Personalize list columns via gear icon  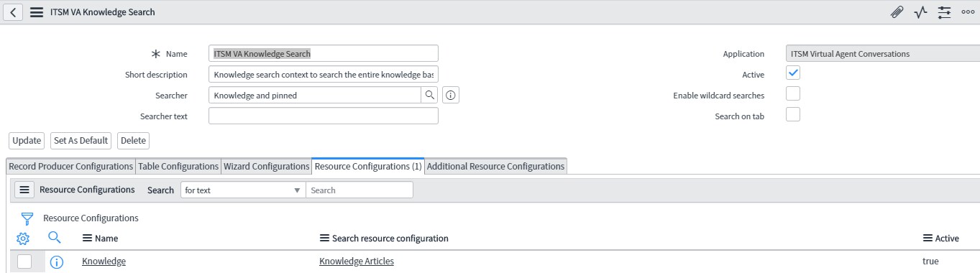tap(22, 239)
